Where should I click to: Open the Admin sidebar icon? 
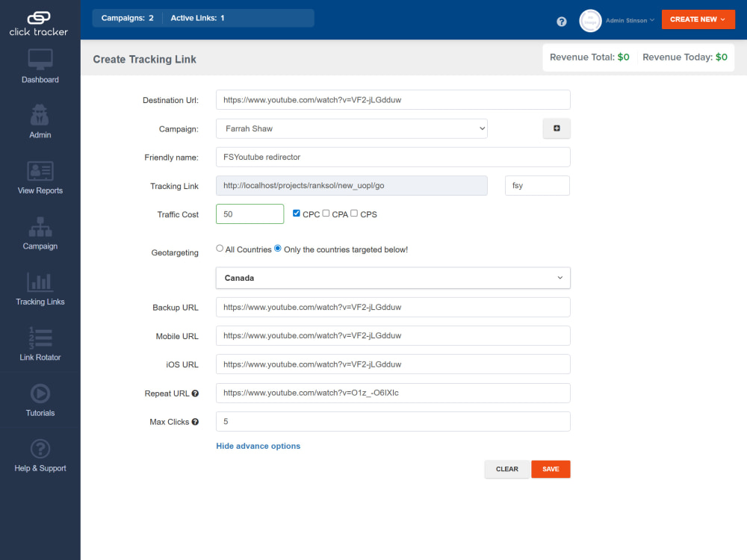point(40,115)
